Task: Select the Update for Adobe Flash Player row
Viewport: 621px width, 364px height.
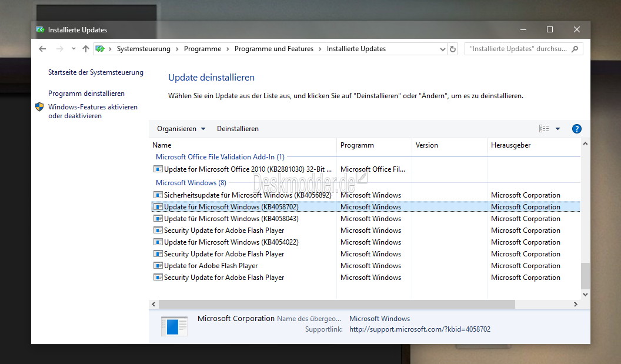Action: [366, 266]
